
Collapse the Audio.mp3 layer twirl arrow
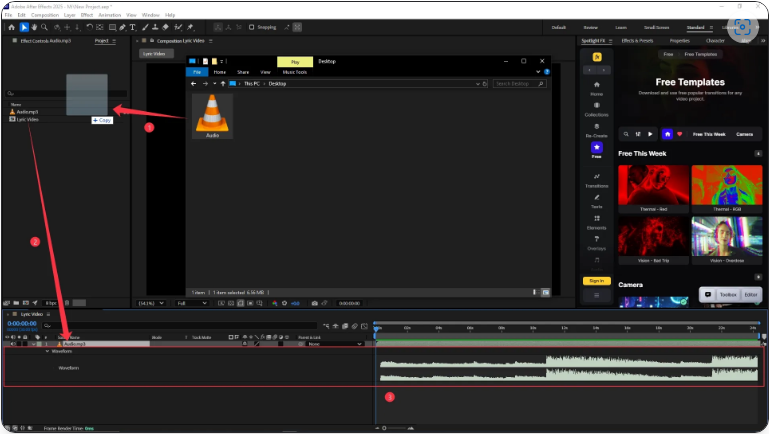[33, 344]
